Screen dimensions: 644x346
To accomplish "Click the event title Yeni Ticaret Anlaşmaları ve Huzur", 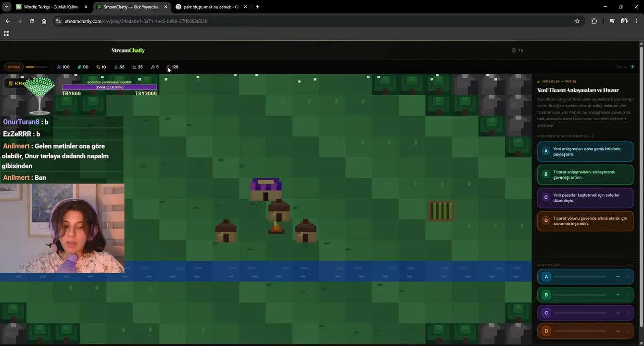I will (578, 90).
